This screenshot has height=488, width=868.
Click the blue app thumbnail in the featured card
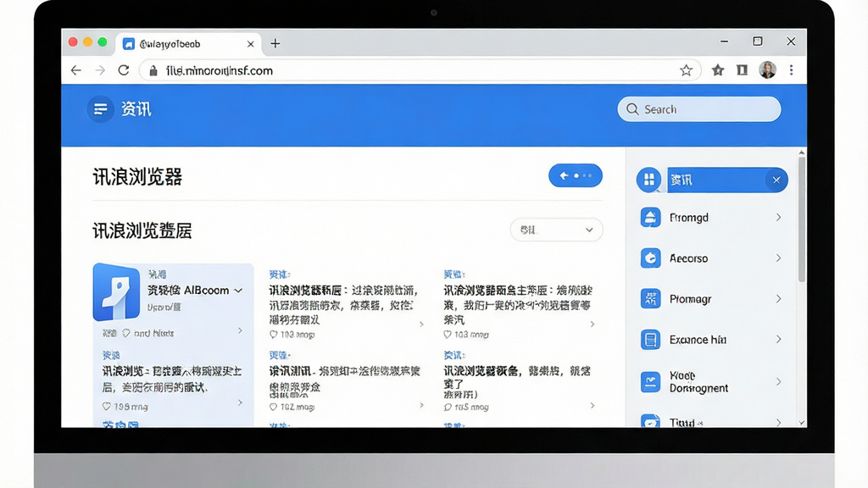tap(117, 292)
